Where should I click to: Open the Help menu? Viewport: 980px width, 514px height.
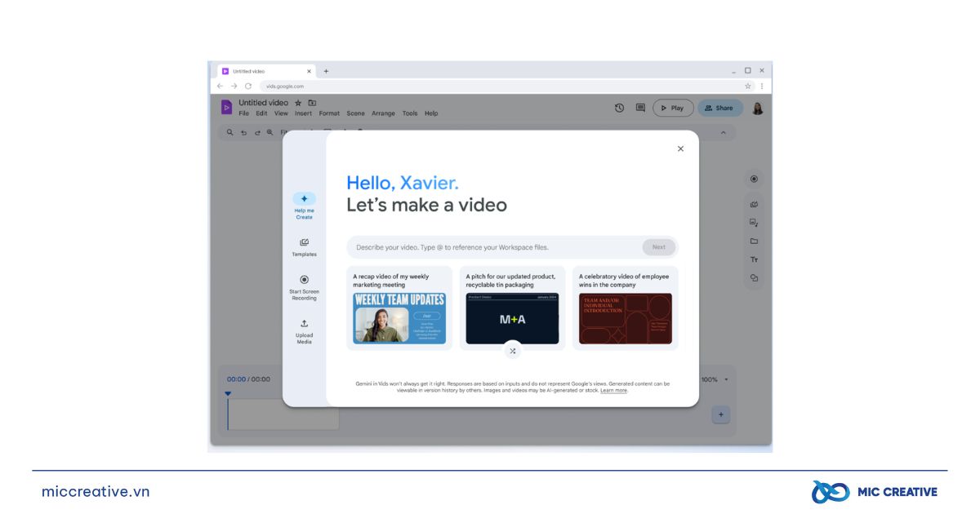click(x=431, y=113)
